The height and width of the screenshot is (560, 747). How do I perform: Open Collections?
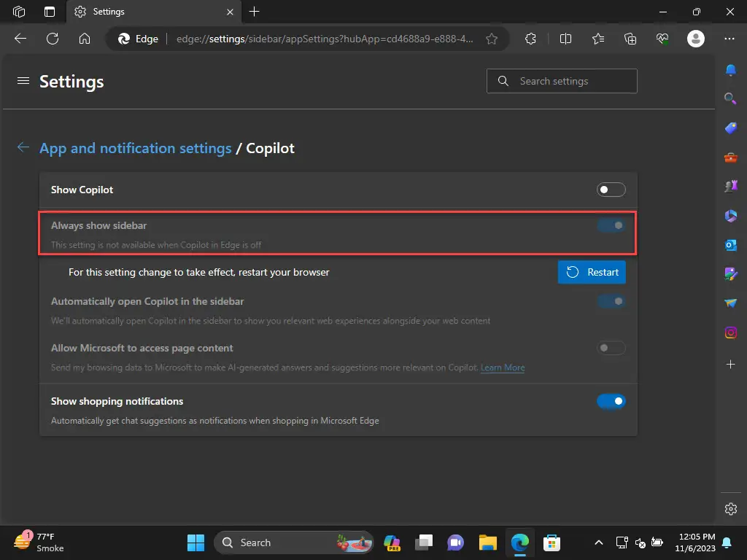pyautogui.click(x=630, y=39)
